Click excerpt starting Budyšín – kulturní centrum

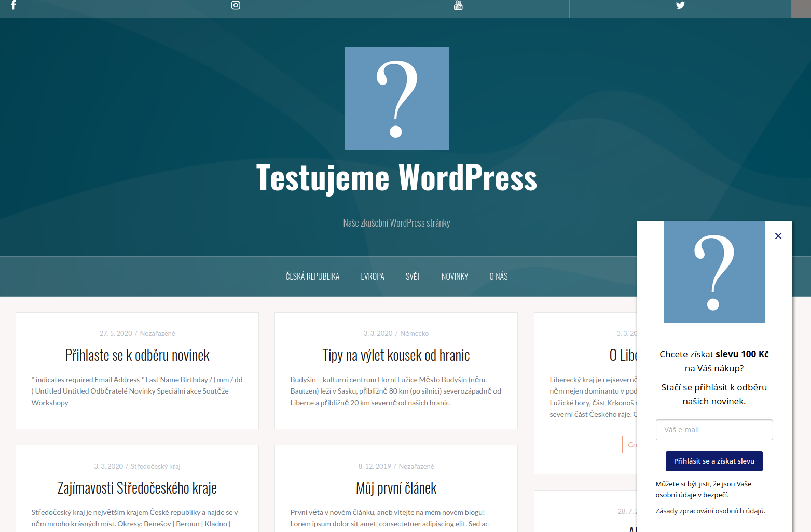click(x=396, y=391)
